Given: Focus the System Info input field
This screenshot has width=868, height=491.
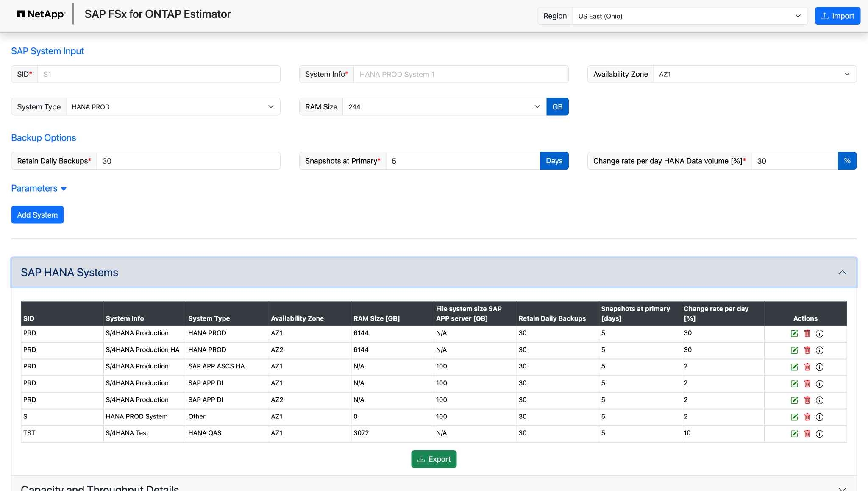Looking at the screenshot, I should click(x=461, y=74).
